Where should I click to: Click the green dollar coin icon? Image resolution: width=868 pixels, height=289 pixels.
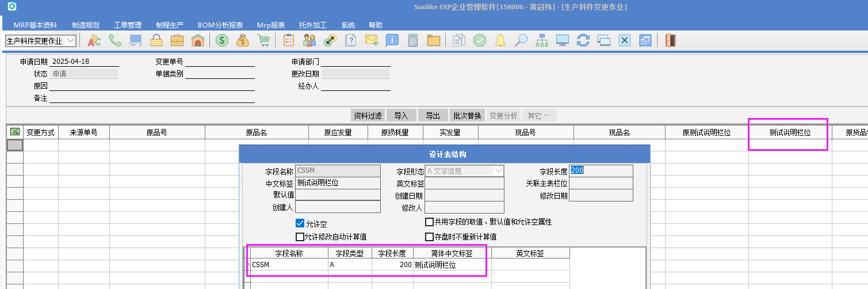tap(221, 40)
